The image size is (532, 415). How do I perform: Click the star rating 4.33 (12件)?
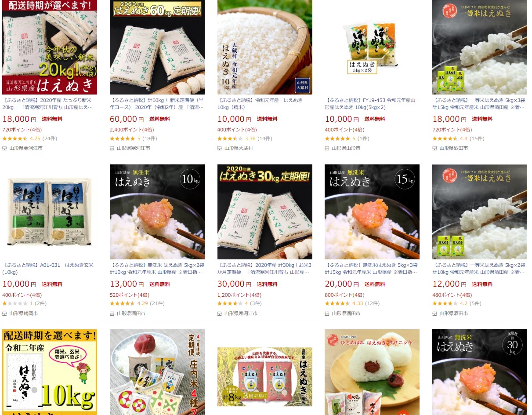352,304
